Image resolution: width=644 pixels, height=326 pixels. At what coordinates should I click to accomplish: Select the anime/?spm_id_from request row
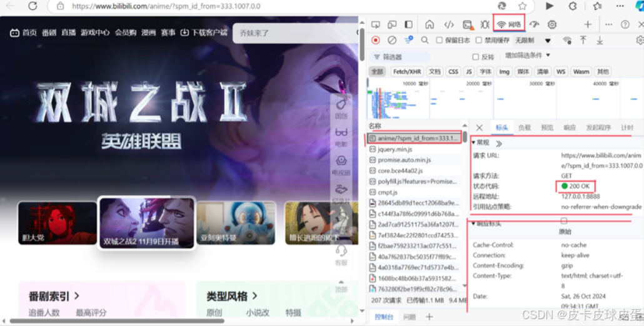click(x=415, y=138)
